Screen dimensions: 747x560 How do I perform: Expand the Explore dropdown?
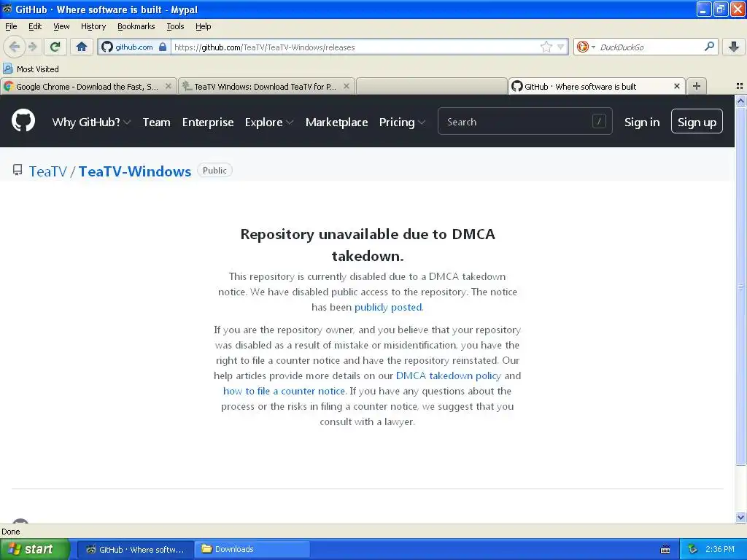(x=268, y=122)
